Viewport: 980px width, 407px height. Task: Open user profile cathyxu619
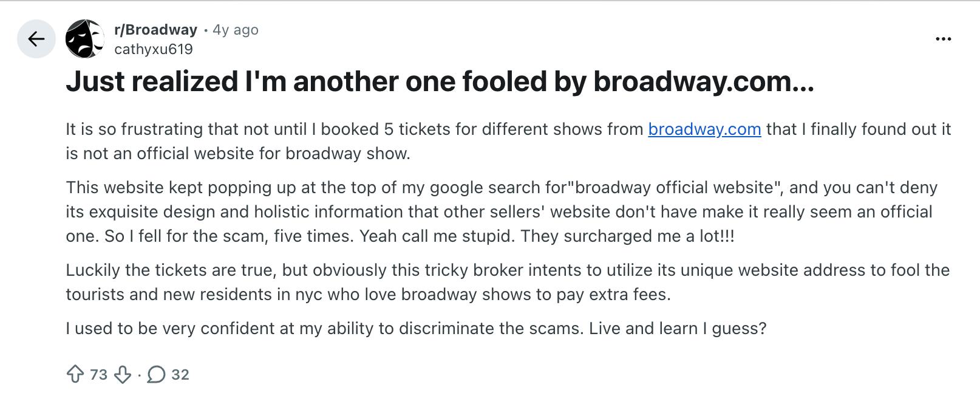tap(154, 49)
